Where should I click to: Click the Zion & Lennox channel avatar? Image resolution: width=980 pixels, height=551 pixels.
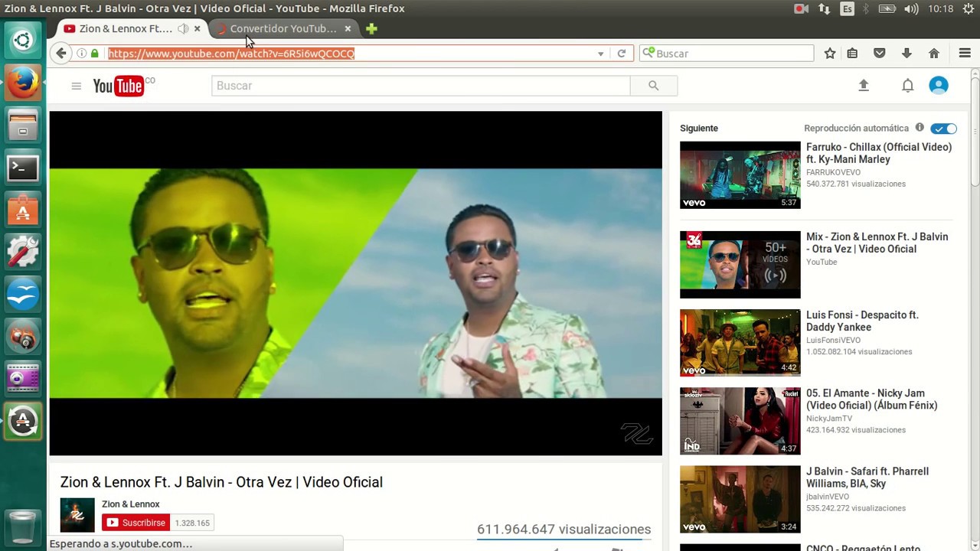click(x=77, y=515)
